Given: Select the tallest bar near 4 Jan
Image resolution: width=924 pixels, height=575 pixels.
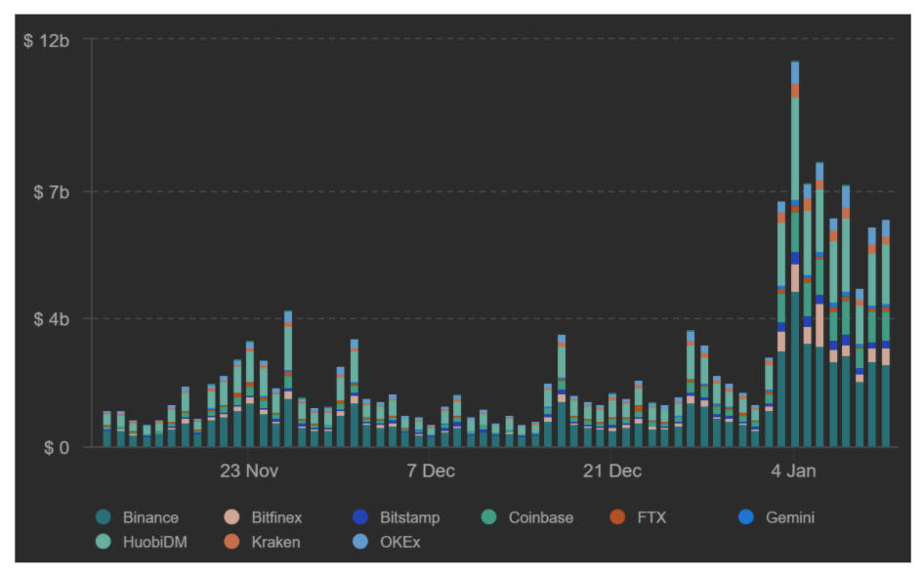Looking at the screenshot, I should click(795, 253).
